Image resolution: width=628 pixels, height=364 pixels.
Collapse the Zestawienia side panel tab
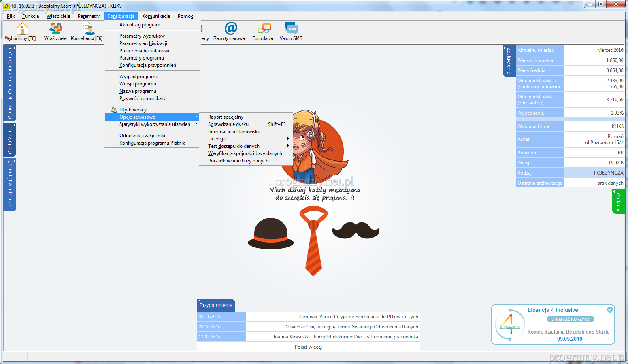pos(509,61)
